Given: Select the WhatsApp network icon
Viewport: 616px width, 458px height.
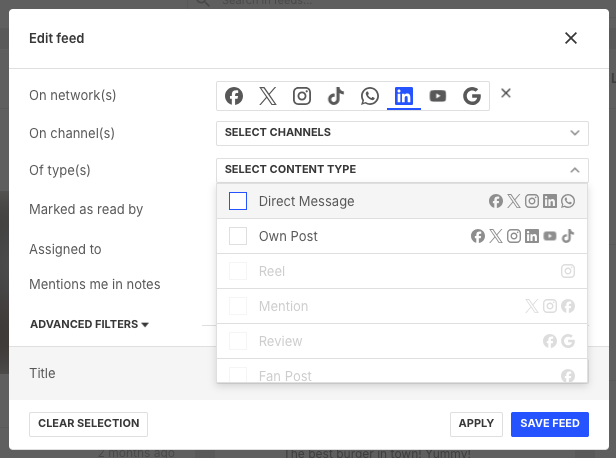Looking at the screenshot, I should [370, 96].
